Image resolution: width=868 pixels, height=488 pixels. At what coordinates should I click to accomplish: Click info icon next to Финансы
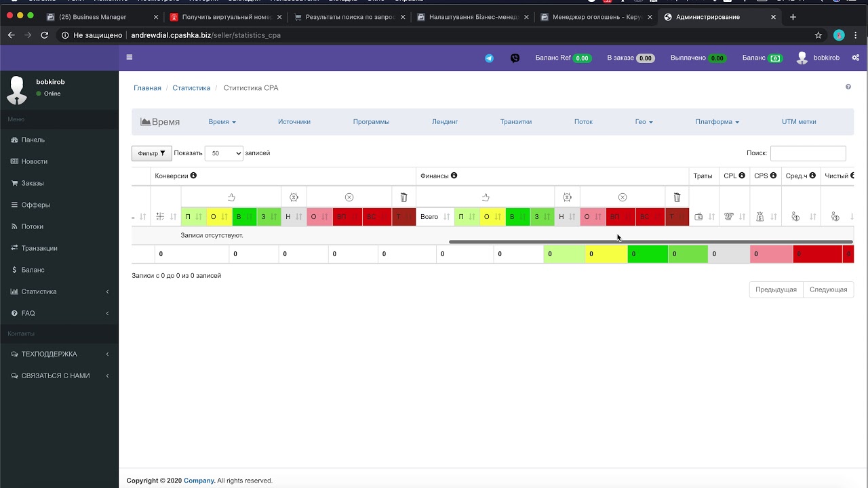[x=454, y=176]
